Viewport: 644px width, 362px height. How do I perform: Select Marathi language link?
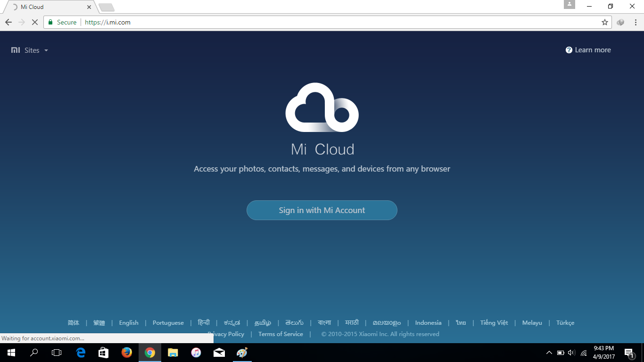[x=352, y=323]
